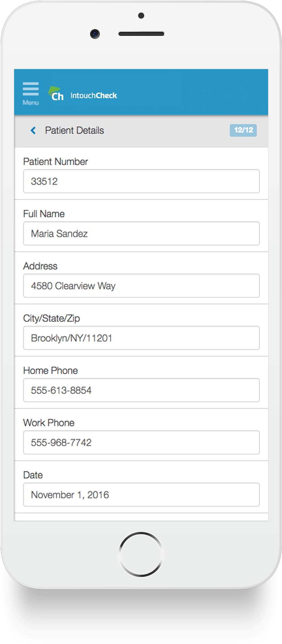282x644 pixels.
Task: Select the Work Phone field 555-968-7742
Action: [x=142, y=442]
